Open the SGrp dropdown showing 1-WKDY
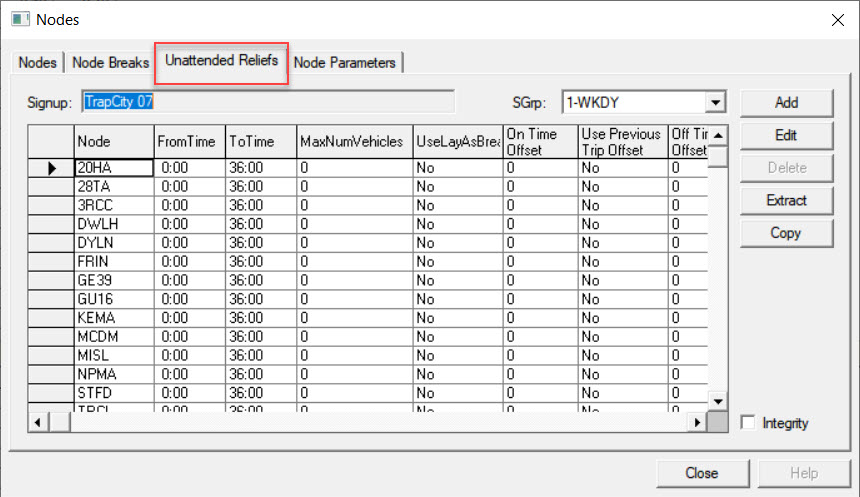Viewport: 860px width, 497px height. [714, 102]
